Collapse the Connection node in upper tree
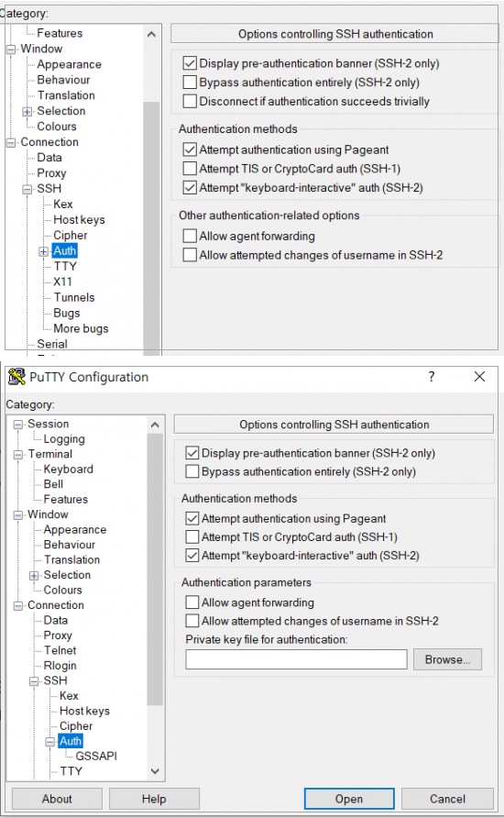Viewport: 504px width, 818px height. [11, 142]
